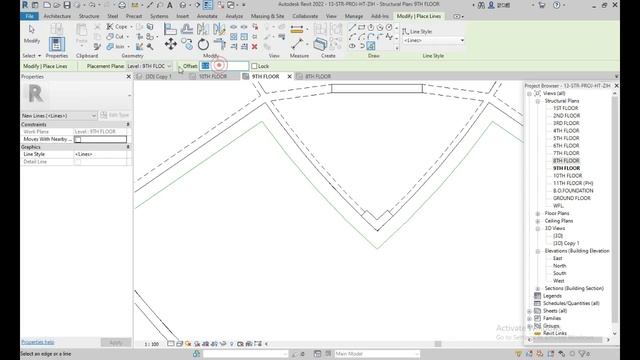Click the Properties help link
Viewport: 640px width, 360px height.
(38, 342)
